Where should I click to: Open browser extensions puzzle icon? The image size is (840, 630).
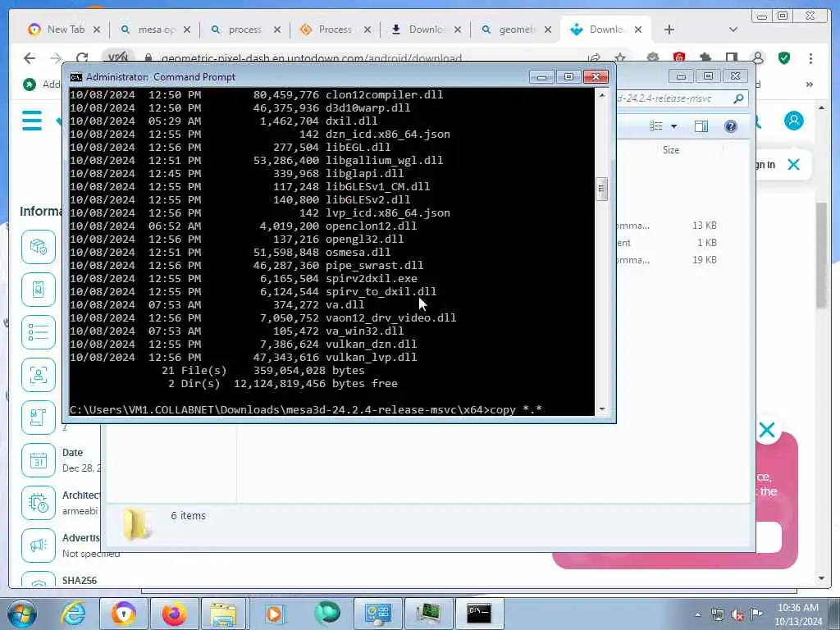[705, 58]
